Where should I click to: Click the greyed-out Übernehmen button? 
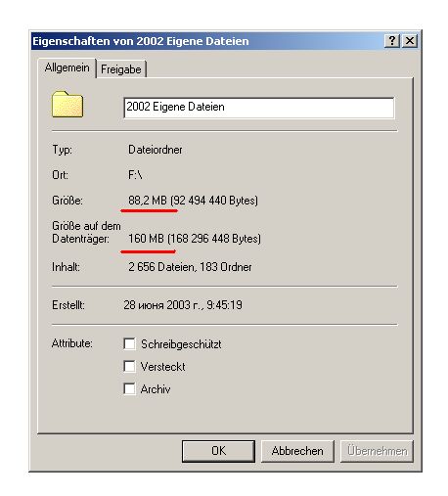377,451
